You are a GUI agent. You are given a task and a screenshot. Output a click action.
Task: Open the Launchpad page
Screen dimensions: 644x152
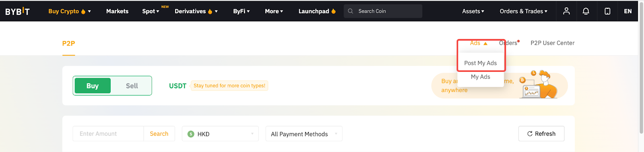point(317,11)
